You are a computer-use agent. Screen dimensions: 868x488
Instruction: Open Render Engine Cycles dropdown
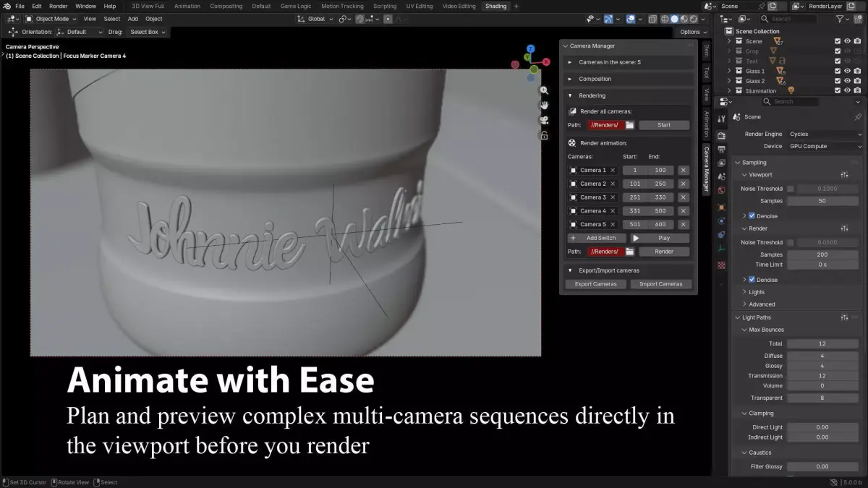point(825,134)
